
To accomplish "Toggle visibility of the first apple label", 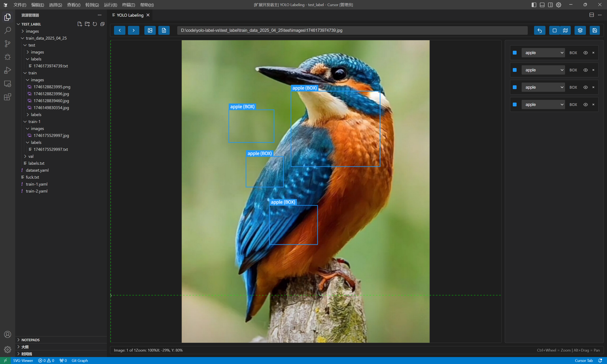I will click(586, 53).
